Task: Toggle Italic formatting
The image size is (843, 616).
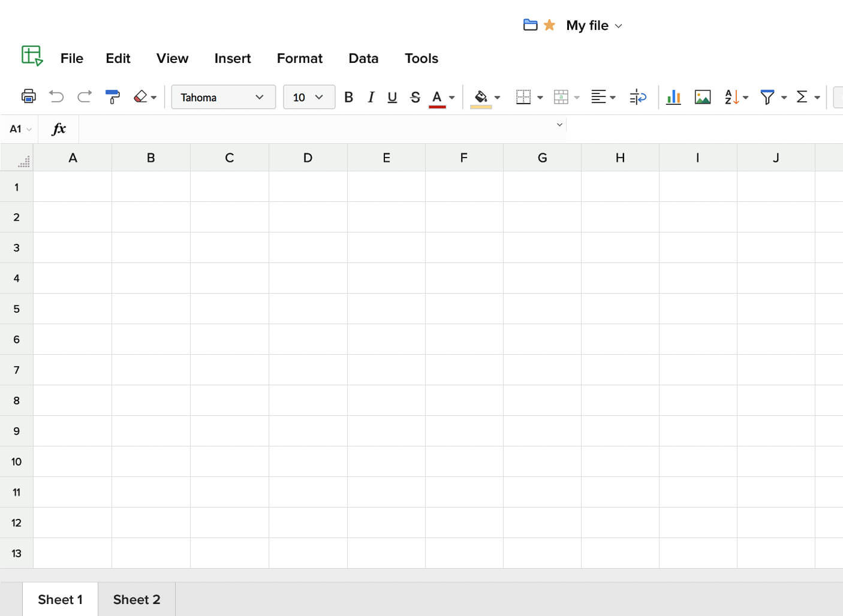Action: tap(371, 97)
